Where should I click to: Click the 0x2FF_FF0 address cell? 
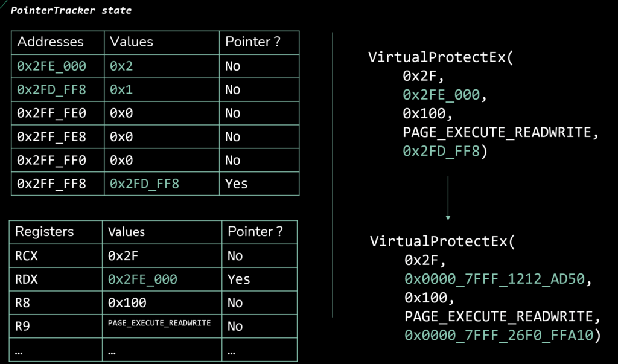pyautogui.click(x=53, y=161)
